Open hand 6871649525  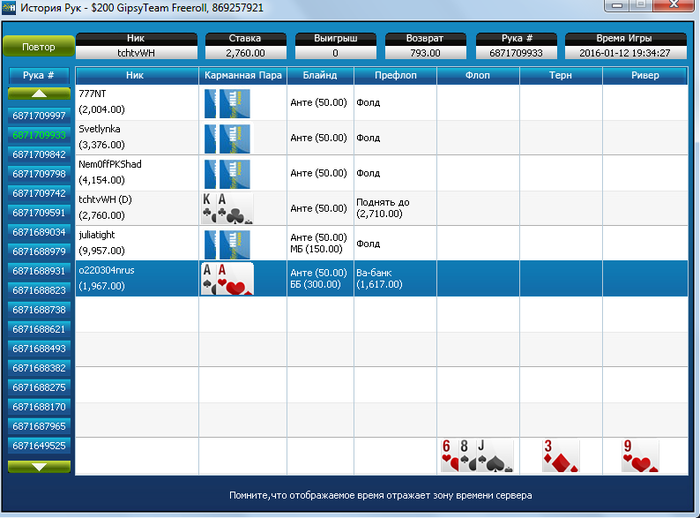39,446
